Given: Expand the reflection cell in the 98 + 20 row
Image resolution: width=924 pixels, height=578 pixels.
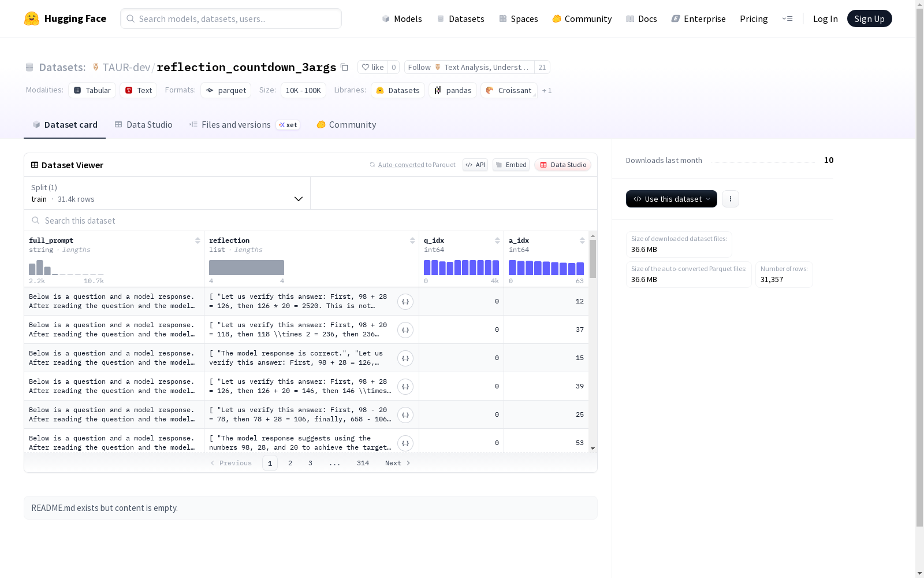Looking at the screenshot, I should 405,330.
